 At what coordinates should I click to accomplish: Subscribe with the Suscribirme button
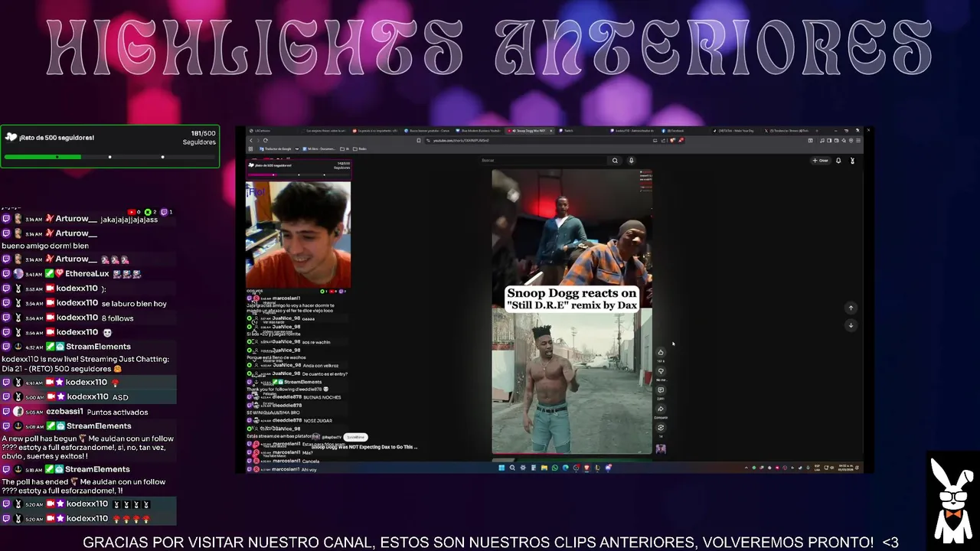pos(355,437)
